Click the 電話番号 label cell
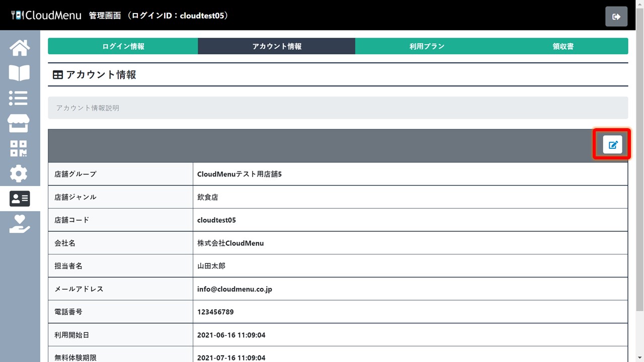The image size is (644, 362). click(121, 312)
